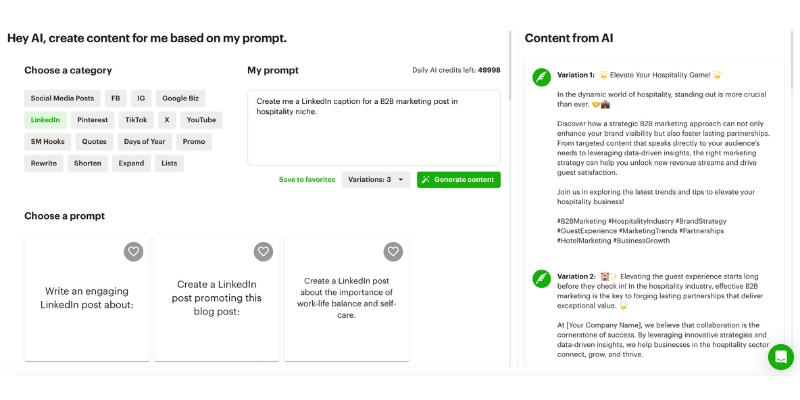Viewport: 800px width, 400px height.
Task: Open the Variations: 3 dropdown
Action: click(x=376, y=180)
